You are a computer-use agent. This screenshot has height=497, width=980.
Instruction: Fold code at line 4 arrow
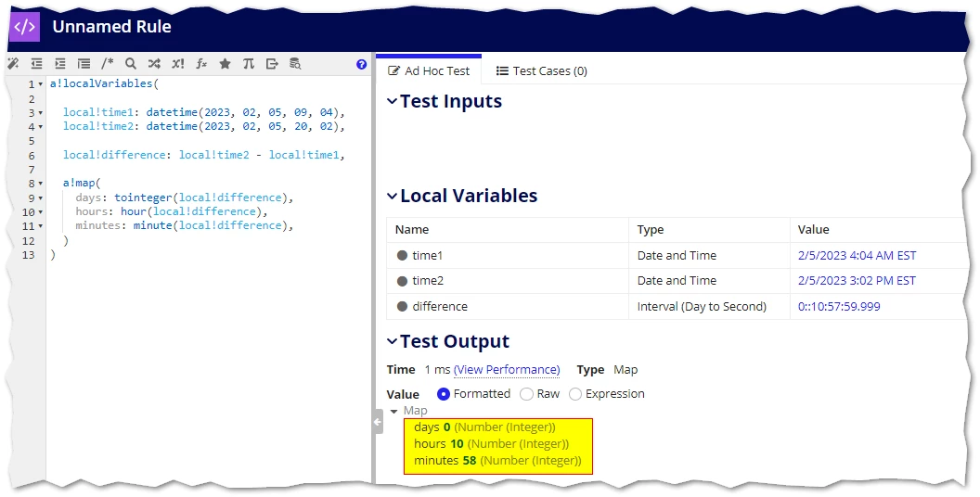(x=41, y=127)
